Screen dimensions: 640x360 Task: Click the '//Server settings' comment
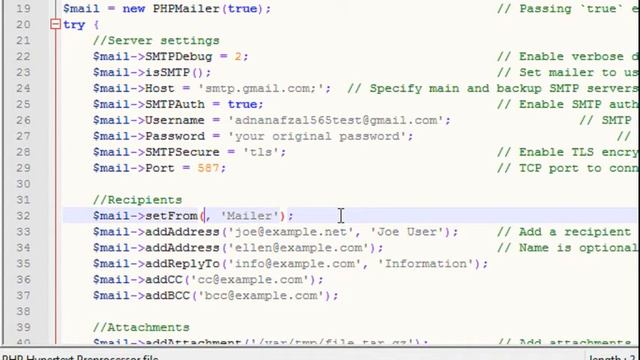point(156,40)
